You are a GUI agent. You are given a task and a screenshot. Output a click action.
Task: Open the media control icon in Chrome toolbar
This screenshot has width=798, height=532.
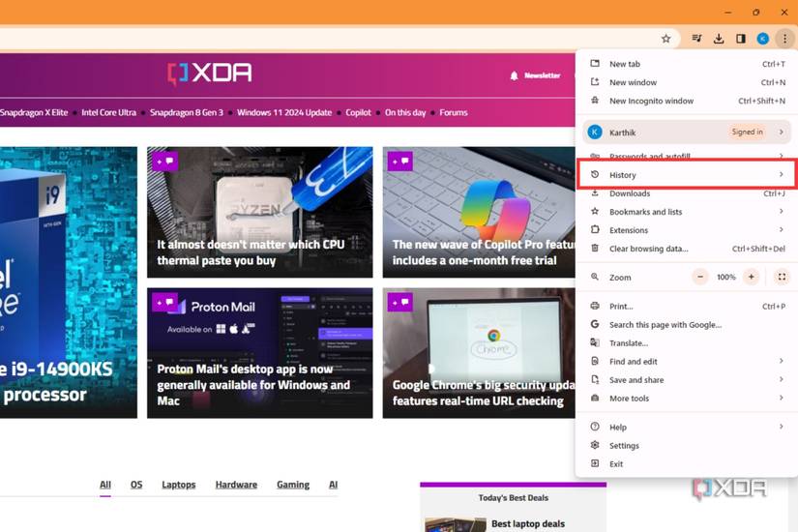click(696, 39)
